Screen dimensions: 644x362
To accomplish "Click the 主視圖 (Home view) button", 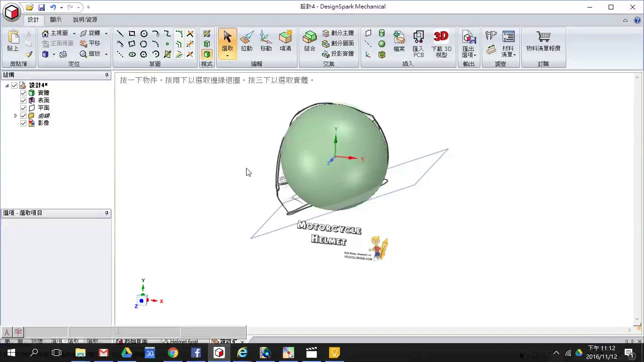I will click(55, 33).
